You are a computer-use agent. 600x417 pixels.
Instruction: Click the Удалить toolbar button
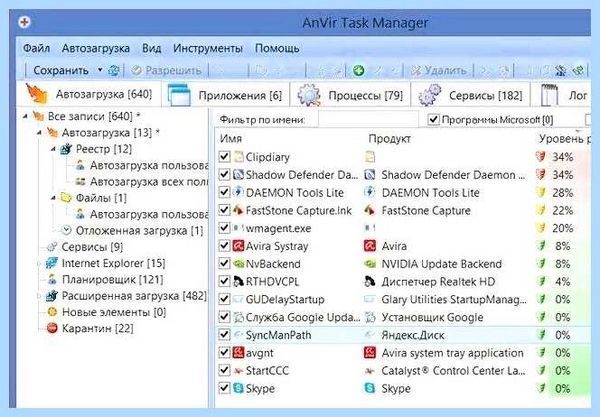click(439, 70)
